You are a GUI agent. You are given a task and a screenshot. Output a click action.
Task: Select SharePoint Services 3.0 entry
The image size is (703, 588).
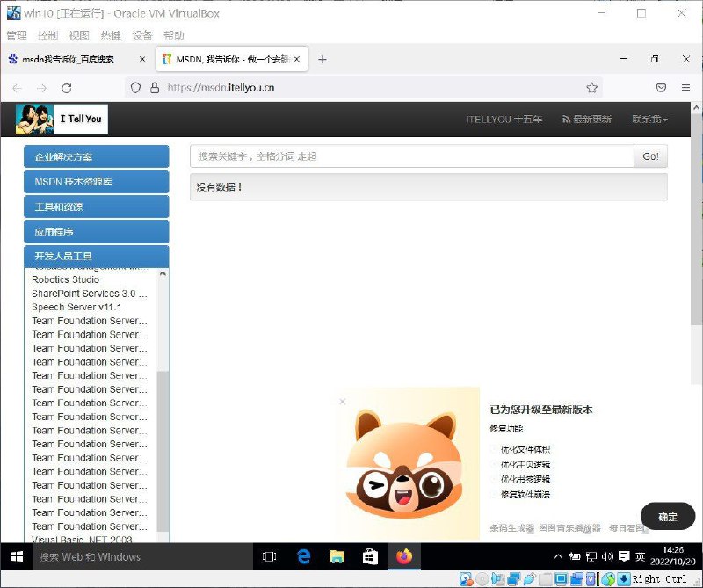pos(90,294)
